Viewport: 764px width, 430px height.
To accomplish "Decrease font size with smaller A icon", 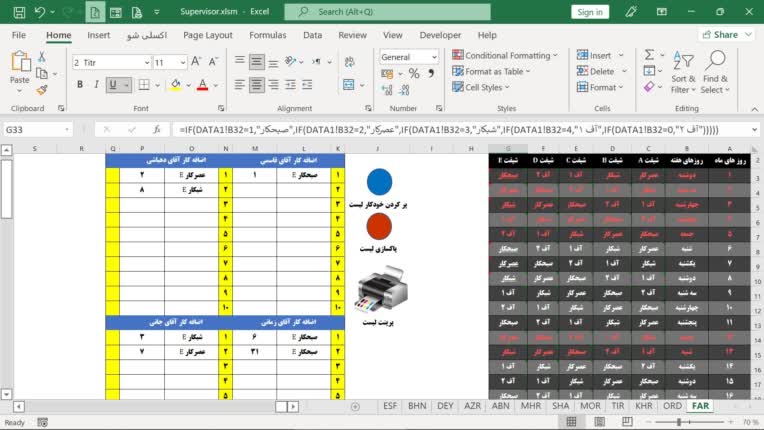I will pos(213,62).
